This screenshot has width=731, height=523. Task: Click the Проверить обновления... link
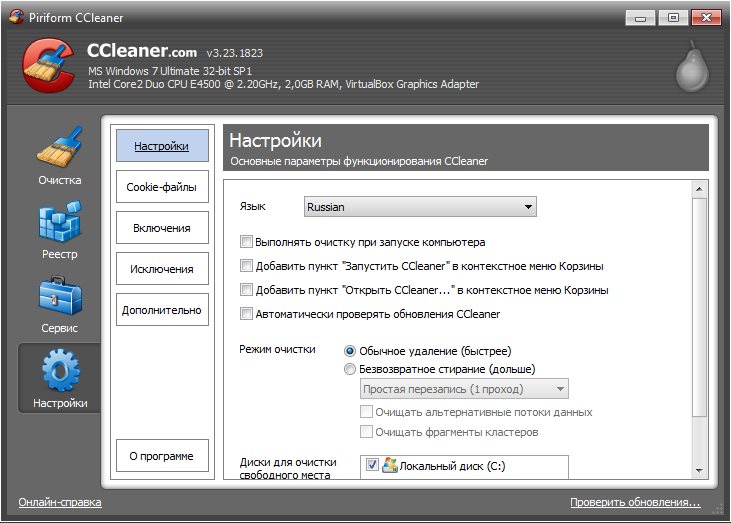click(x=635, y=502)
